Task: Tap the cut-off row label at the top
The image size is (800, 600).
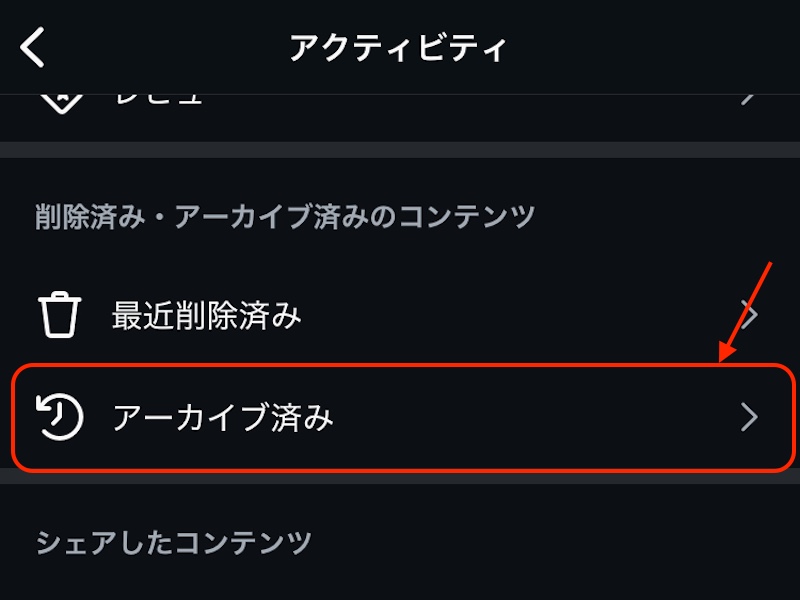Action: click(x=158, y=99)
